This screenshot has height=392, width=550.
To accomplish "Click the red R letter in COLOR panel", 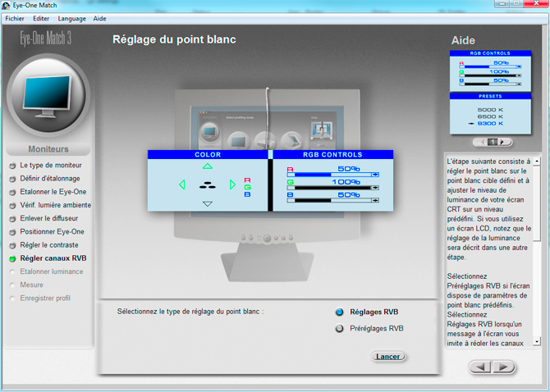I will pyautogui.click(x=247, y=180).
